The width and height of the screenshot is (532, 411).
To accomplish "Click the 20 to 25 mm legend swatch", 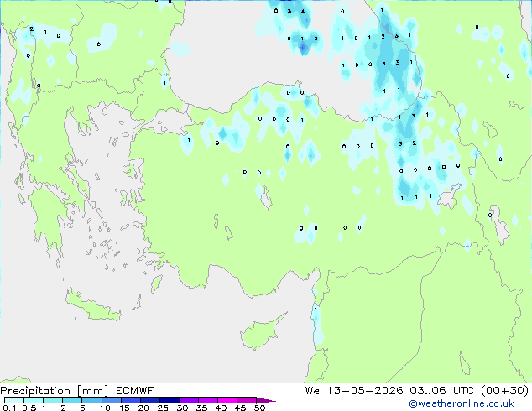I will (x=149, y=400).
